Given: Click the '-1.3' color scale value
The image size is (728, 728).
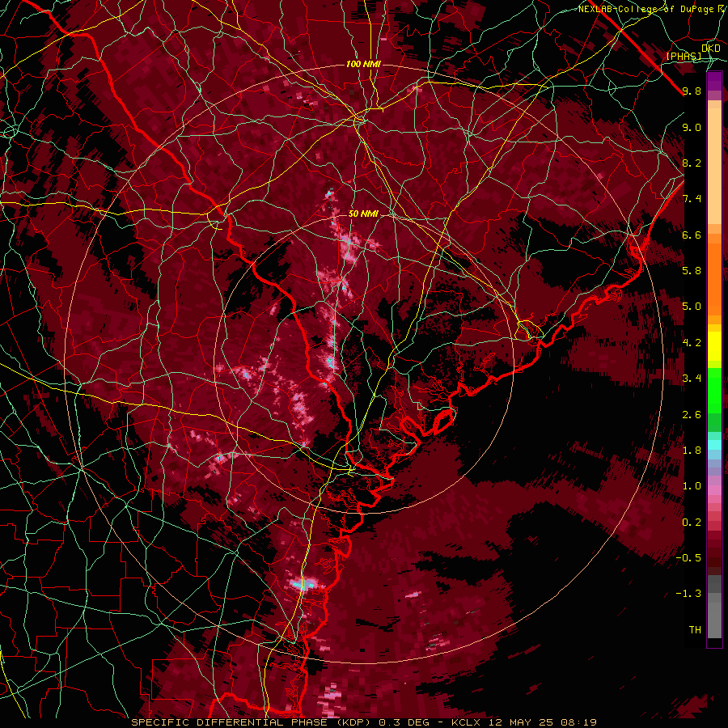Looking at the screenshot, I should (x=688, y=594).
